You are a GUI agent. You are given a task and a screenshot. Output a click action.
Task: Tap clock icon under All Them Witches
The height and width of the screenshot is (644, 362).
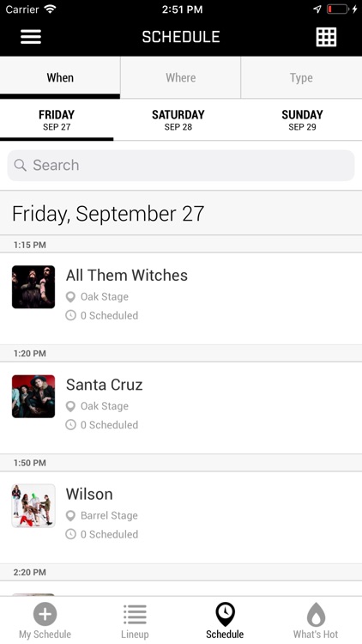[70, 315]
